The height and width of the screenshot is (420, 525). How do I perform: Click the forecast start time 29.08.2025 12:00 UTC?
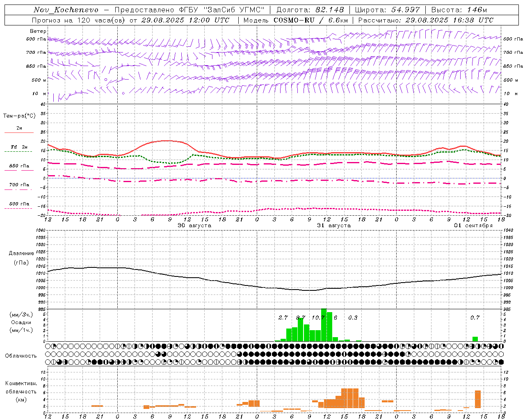tap(185, 20)
